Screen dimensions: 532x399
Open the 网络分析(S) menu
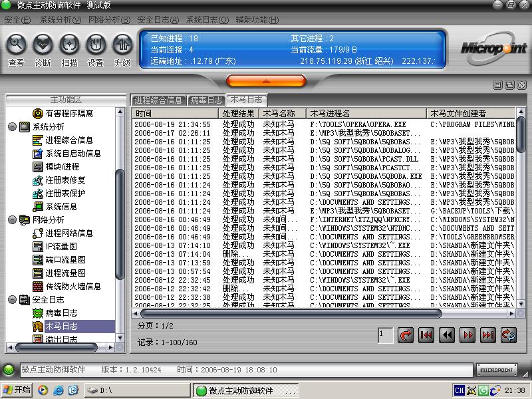point(109,20)
